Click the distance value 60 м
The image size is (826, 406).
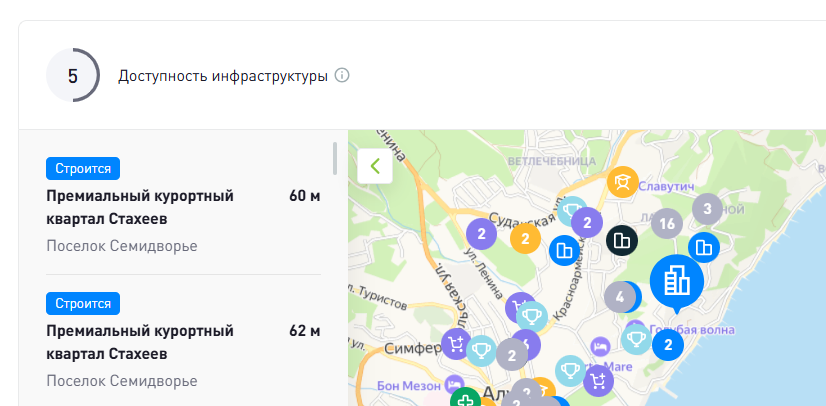(x=304, y=196)
